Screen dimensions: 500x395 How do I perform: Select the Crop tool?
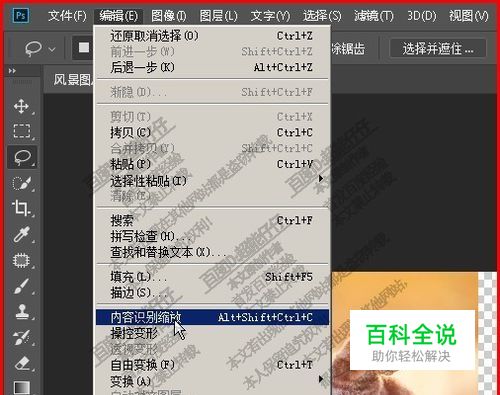[21, 208]
